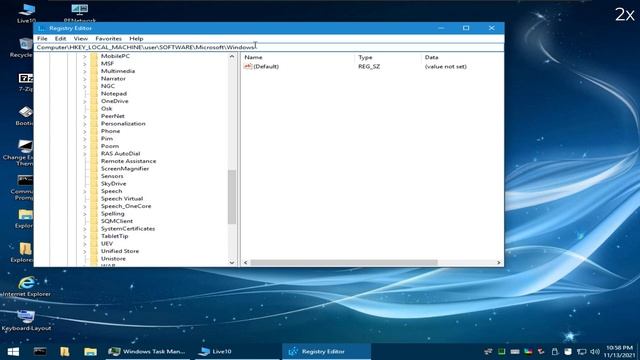
Task: Click the Registry Editor title bar icon
Action: [41, 28]
